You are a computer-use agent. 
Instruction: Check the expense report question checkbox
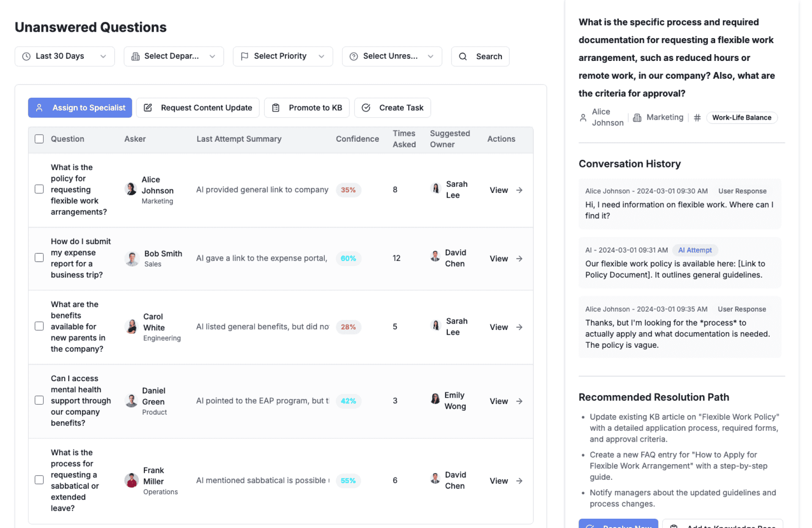pos(39,258)
